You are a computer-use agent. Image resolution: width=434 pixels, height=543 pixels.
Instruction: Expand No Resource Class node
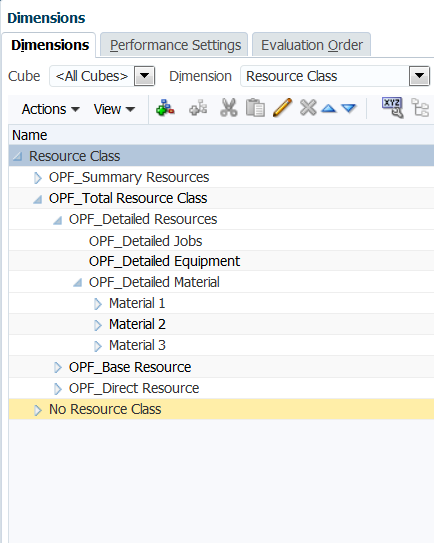pyautogui.click(x=38, y=410)
